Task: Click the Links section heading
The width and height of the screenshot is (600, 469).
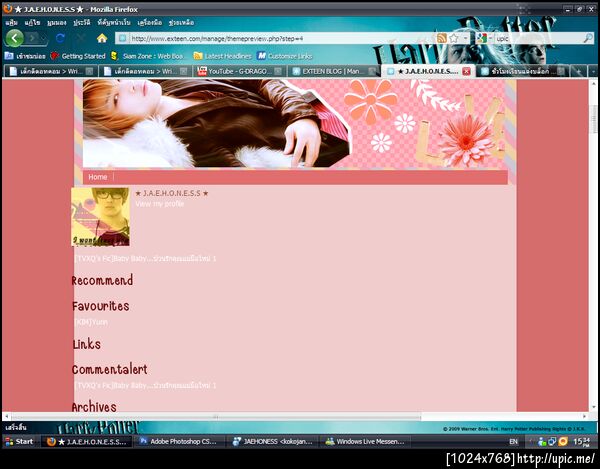Action: [x=86, y=344]
